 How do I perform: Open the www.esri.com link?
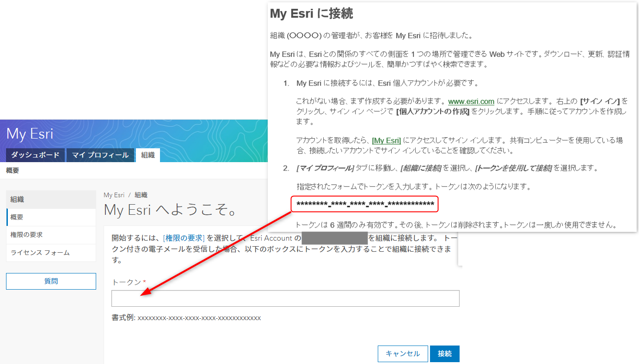click(471, 101)
